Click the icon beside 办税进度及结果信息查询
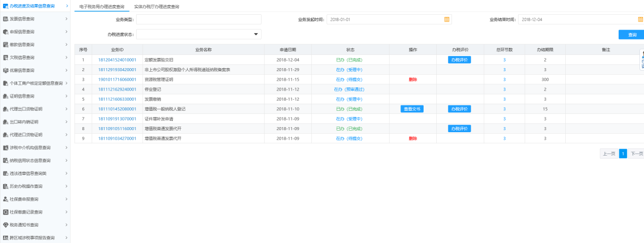This screenshot has width=644, height=243. (6, 6)
